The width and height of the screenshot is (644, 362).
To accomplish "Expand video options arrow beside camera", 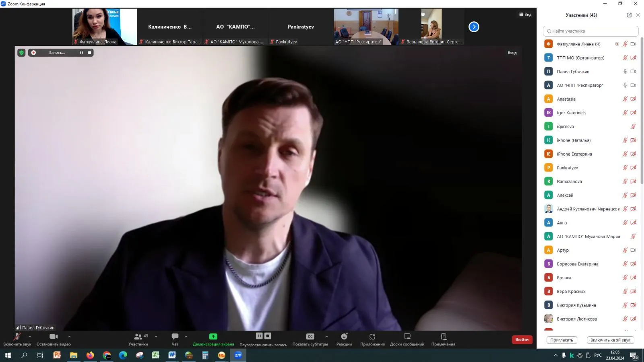I will [69, 337].
